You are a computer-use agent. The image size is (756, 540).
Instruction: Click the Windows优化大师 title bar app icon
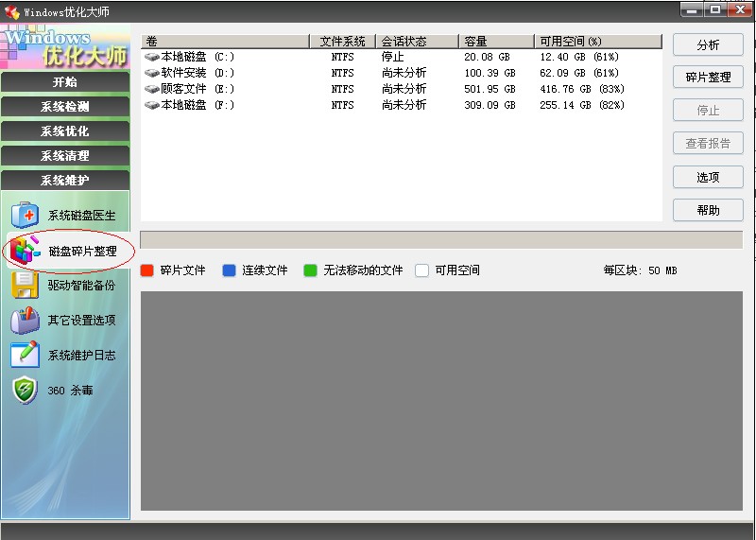(11, 11)
